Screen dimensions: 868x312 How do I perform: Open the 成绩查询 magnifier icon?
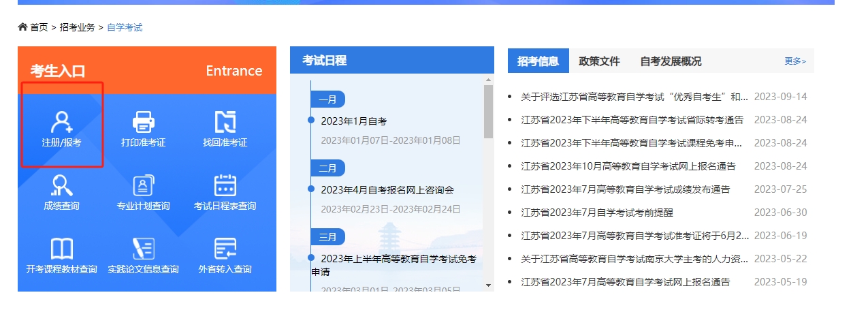pyautogui.click(x=61, y=185)
